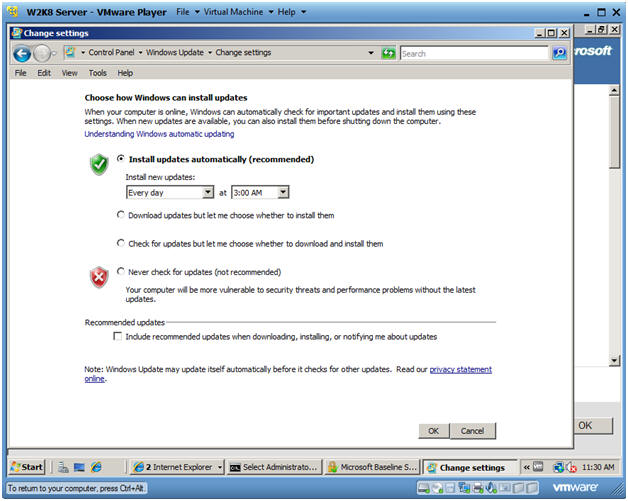Click the Change settings window title icon
Image resolution: width=628 pixels, height=501 pixels.
coord(16,33)
